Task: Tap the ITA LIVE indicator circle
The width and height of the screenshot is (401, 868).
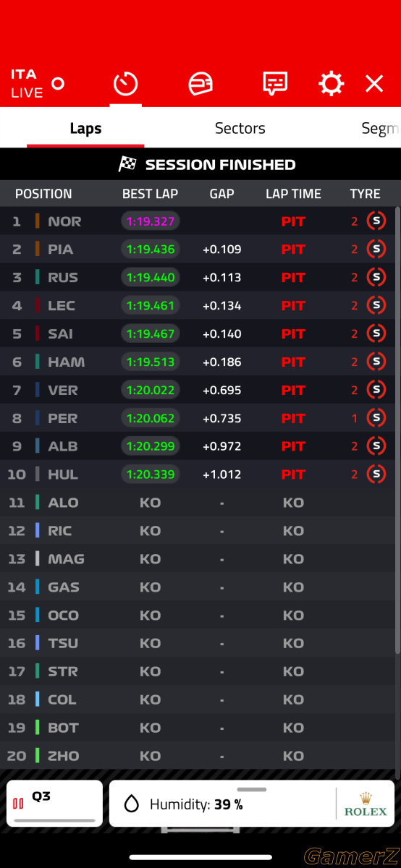Action: 58,83
